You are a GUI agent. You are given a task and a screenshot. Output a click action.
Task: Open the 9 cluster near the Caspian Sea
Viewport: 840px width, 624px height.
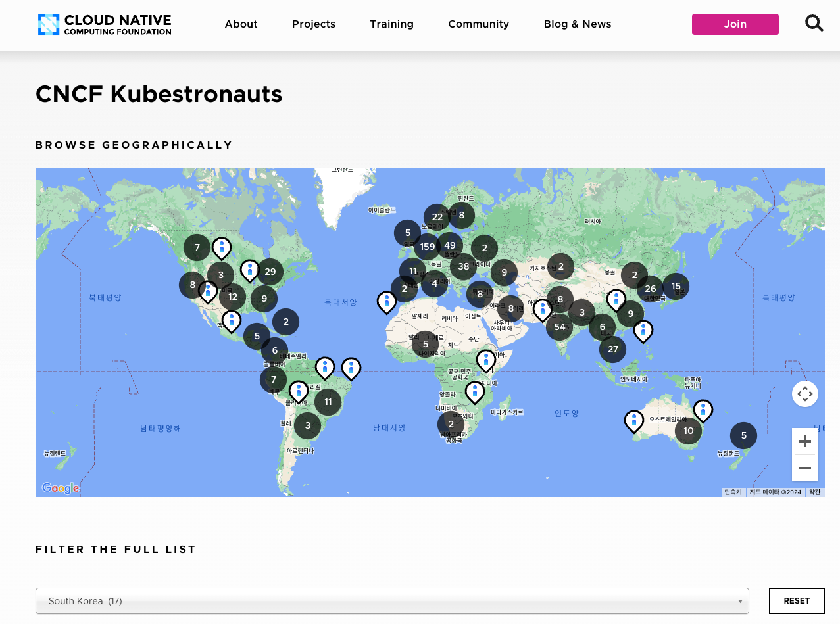click(505, 272)
